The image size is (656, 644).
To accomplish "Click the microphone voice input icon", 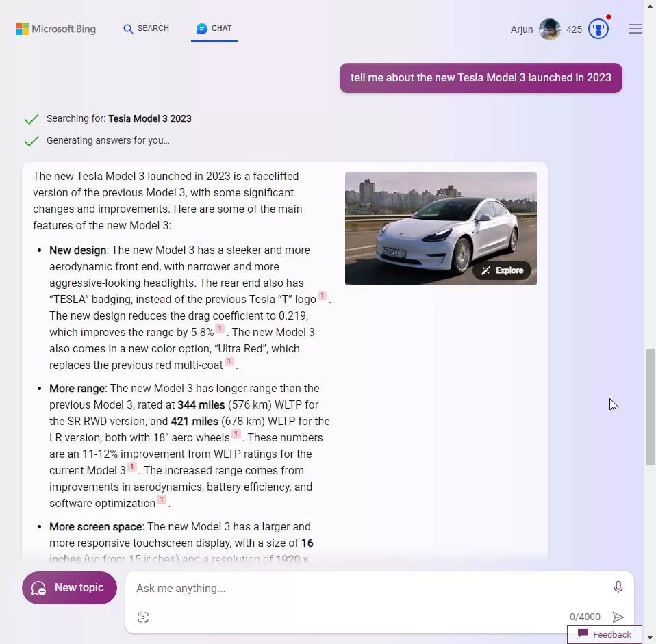I will [x=618, y=587].
